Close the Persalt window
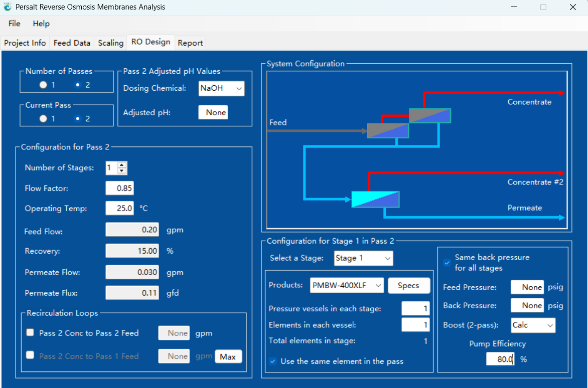 [x=572, y=7]
